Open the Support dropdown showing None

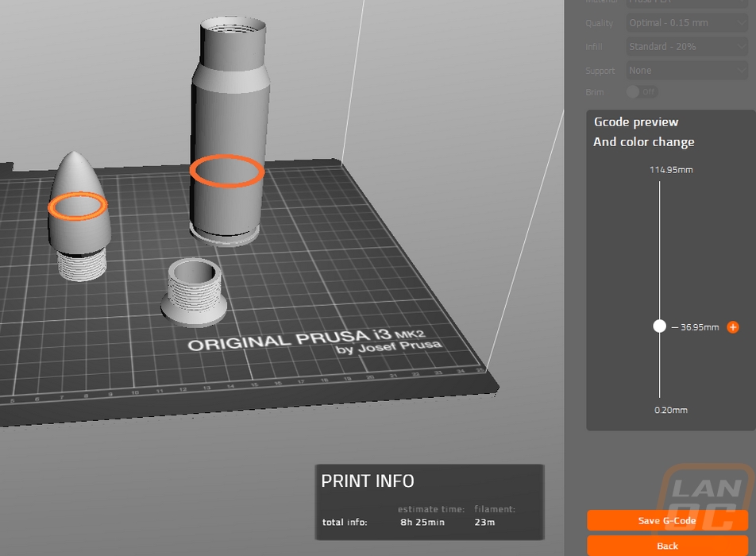pyautogui.click(x=687, y=71)
